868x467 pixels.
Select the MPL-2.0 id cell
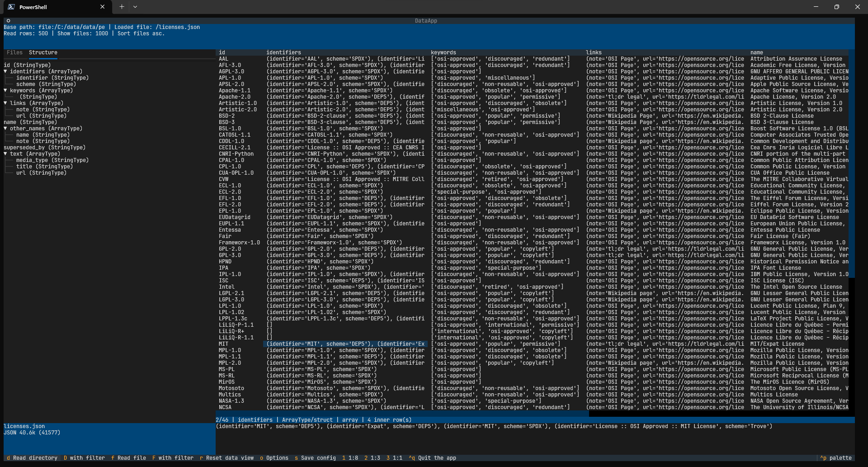230,363
